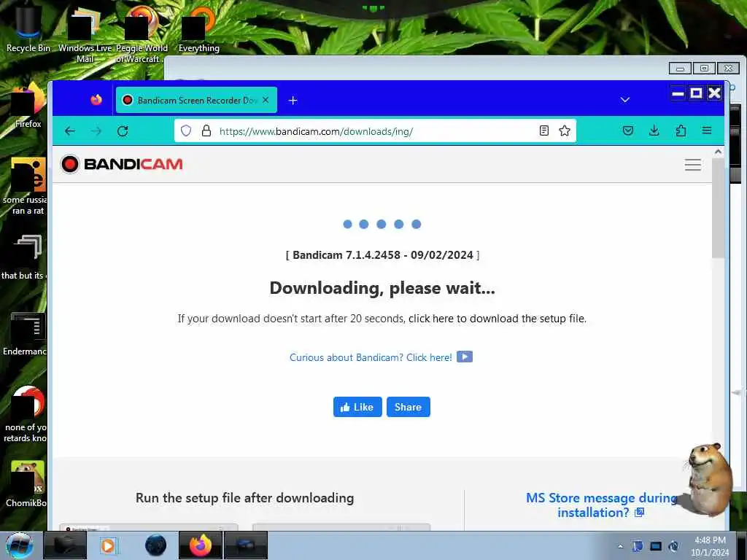
Task: Open the blue globe taskbar icon
Action: [x=155, y=545]
